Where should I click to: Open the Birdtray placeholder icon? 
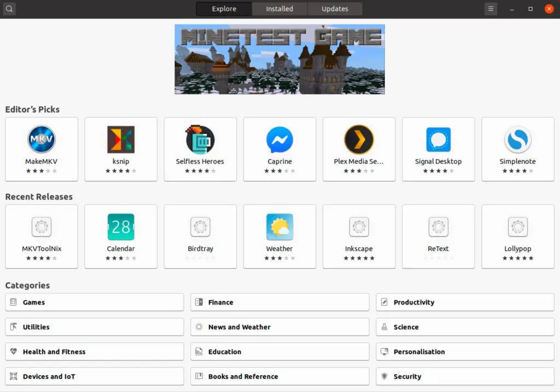click(200, 227)
